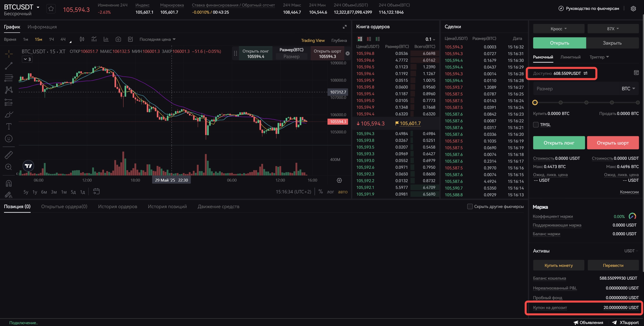Open the calculator icon next to available balance
The width and height of the screenshot is (644, 326).
click(x=636, y=73)
